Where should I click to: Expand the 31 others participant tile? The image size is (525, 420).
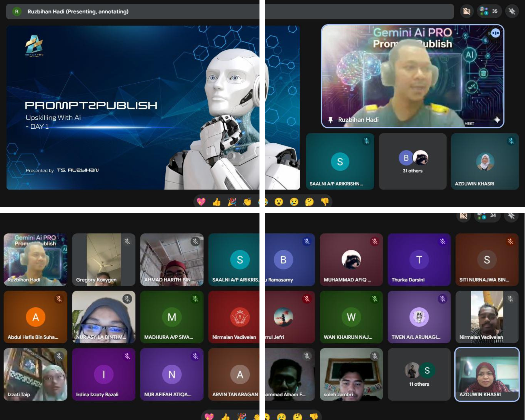[412, 161]
